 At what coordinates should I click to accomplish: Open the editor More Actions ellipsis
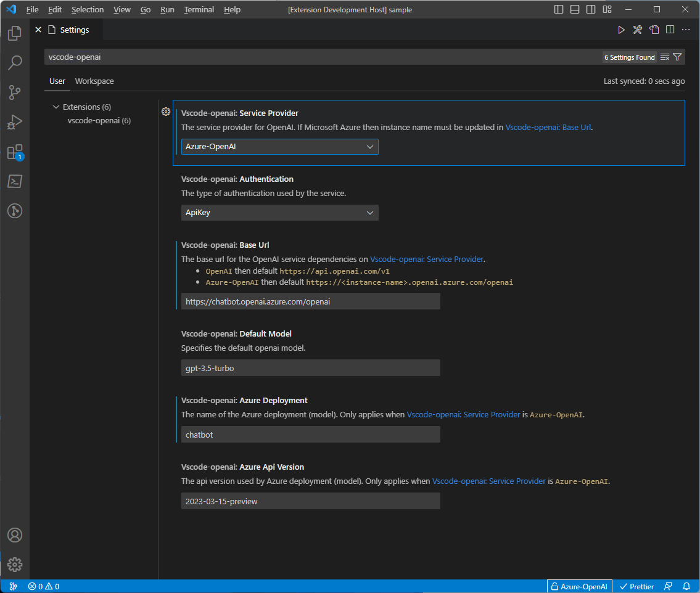[686, 30]
